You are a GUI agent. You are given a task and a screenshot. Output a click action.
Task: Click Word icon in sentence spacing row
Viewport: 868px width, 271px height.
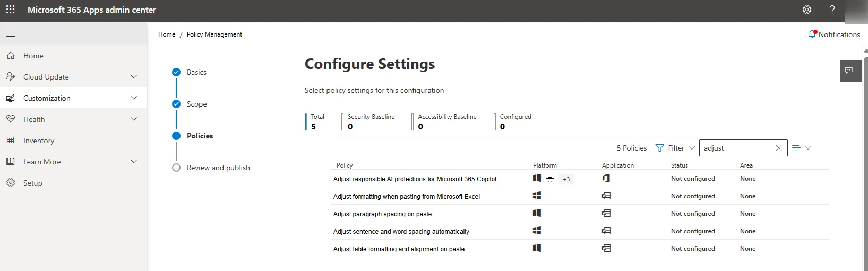(606, 231)
